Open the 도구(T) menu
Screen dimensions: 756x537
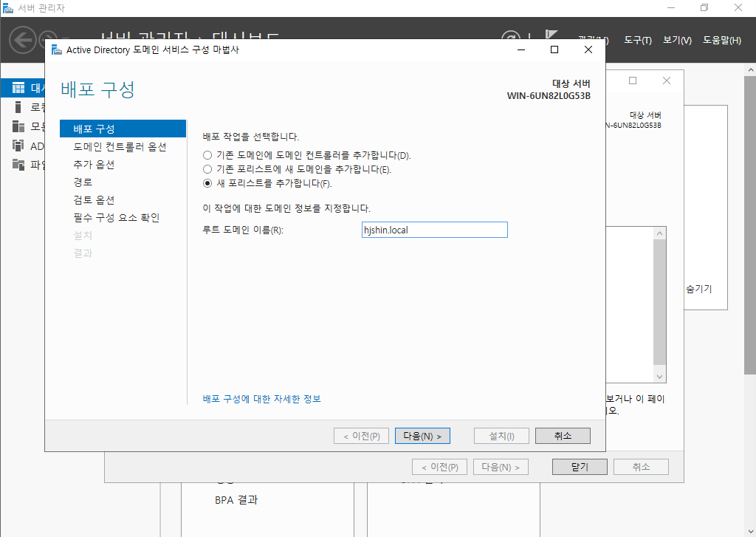click(637, 41)
